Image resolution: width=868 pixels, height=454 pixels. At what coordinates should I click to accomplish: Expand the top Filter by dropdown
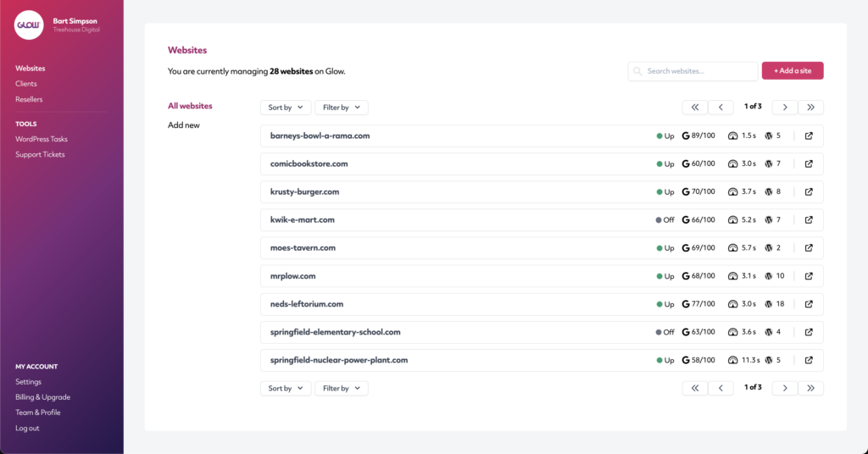341,108
